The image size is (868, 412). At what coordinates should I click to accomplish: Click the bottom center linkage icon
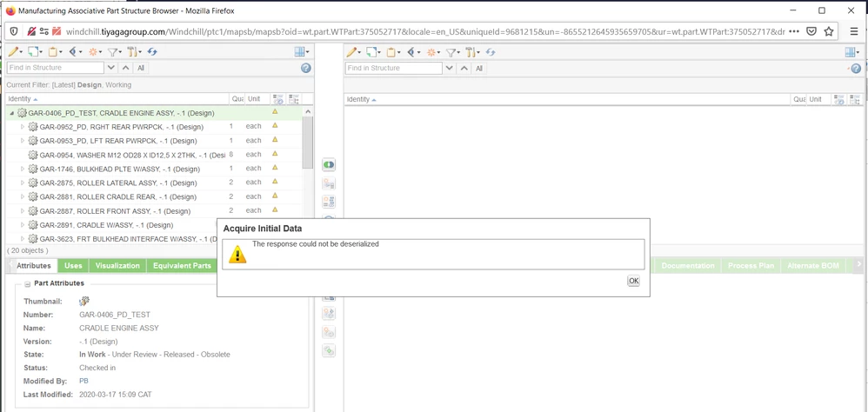click(329, 350)
